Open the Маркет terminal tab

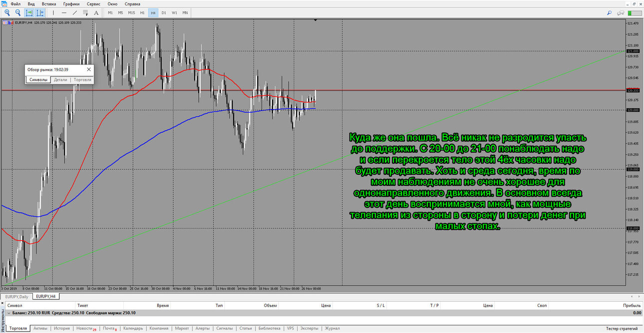pyautogui.click(x=182, y=328)
